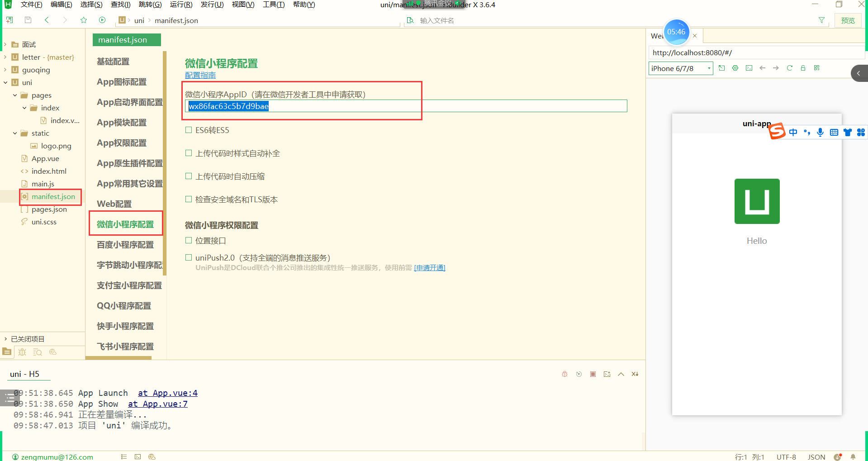Check 上传代码时样式自动补全 option

click(x=189, y=153)
